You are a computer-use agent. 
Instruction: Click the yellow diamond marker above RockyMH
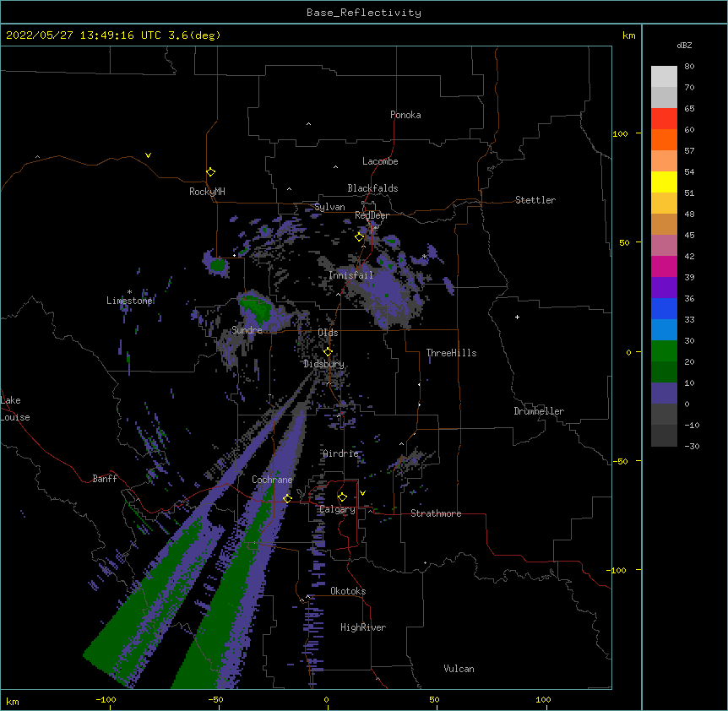pos(210,171)
